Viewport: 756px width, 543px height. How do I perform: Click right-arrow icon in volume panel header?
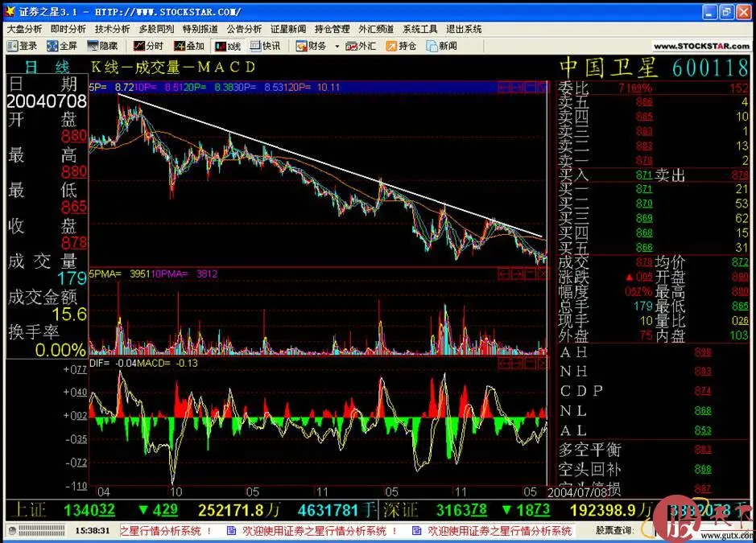pos(517,274)
